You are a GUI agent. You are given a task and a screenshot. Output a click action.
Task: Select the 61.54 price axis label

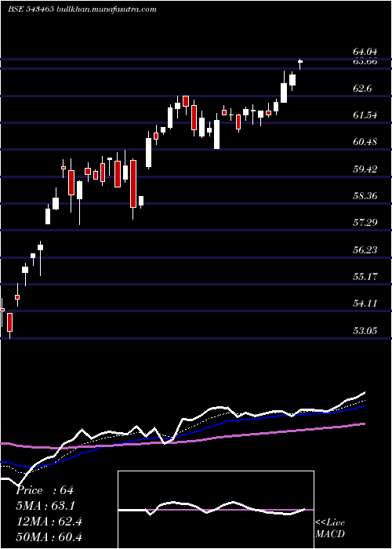coord(365,115)
